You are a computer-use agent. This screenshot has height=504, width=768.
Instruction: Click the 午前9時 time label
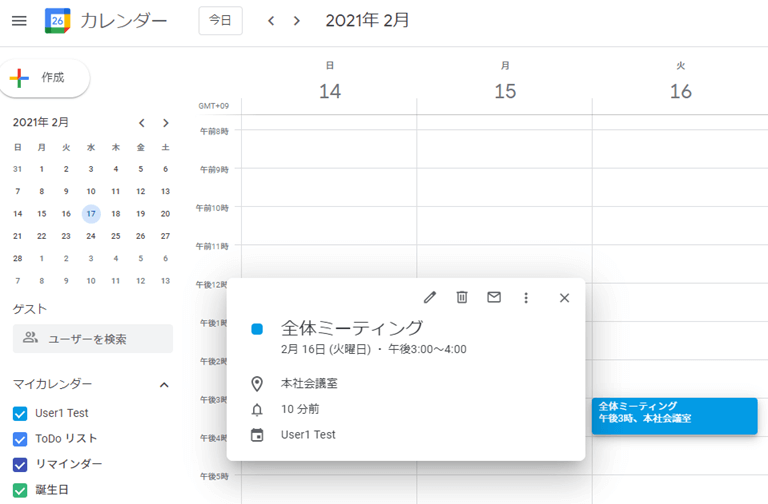click(214, 169)
